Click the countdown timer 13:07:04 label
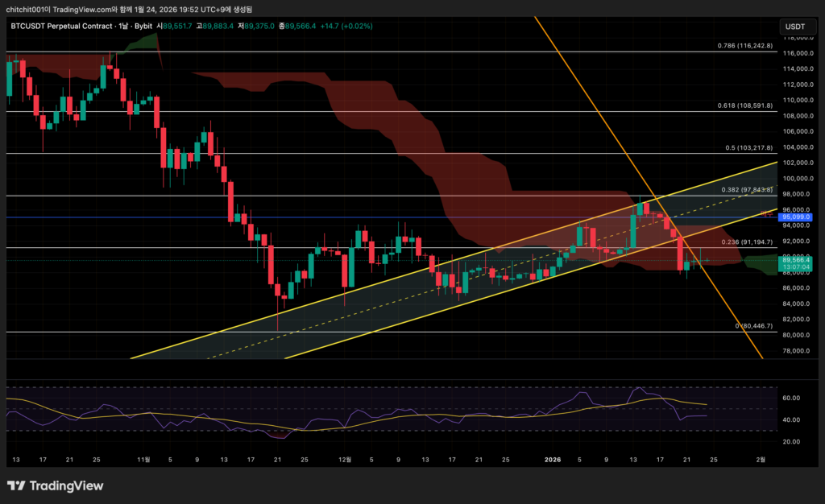 (x=796, y=269)
